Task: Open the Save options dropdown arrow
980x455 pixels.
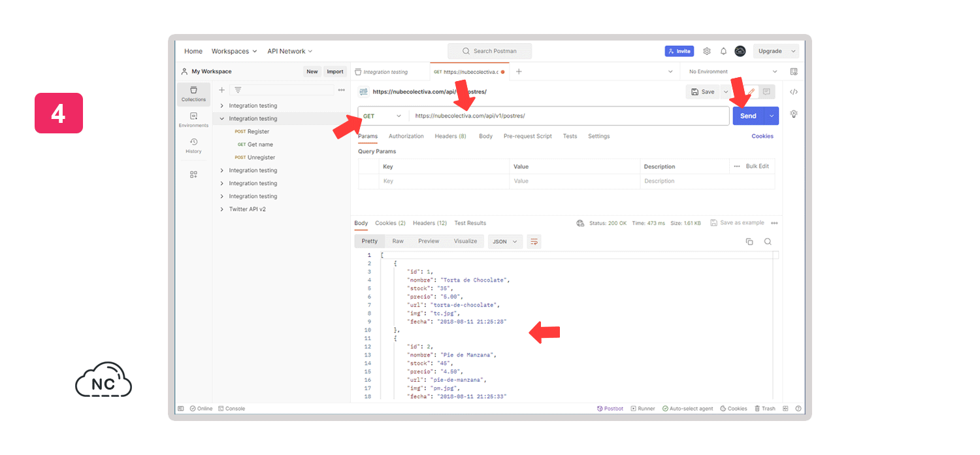Action: click(x=726, y=92)
